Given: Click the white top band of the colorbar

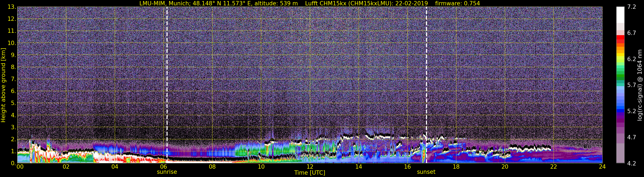Looking at the screenshot, I should pyautogui.click(x=620, y=15).
